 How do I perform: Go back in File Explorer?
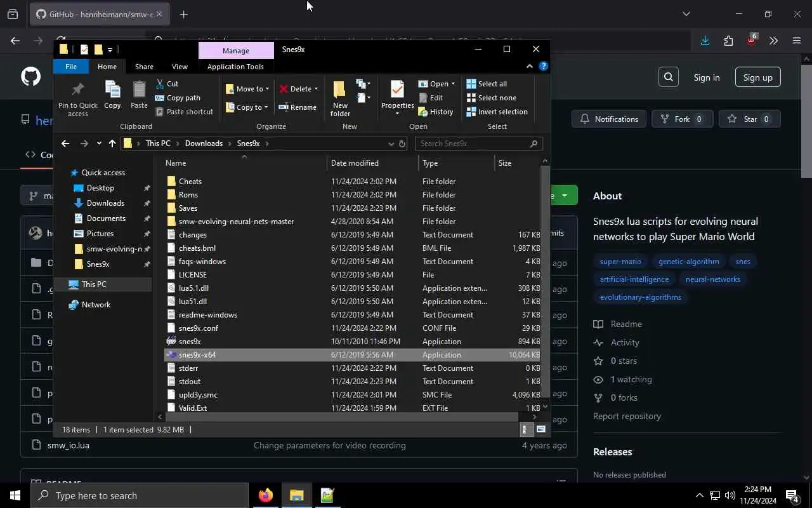click(x=65, y=144)
